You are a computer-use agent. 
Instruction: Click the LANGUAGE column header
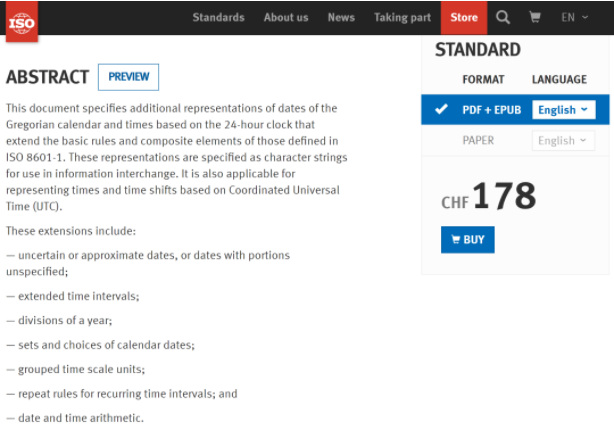[559, 79]
